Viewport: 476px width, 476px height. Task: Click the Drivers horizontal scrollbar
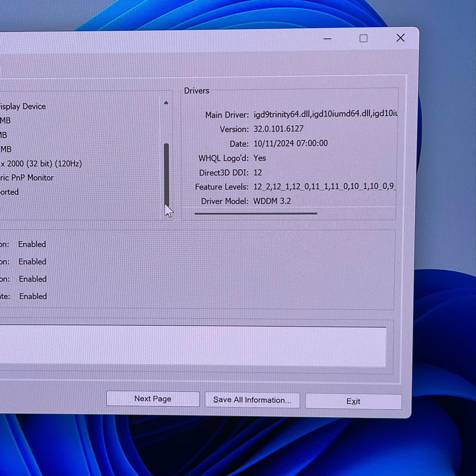256,214
